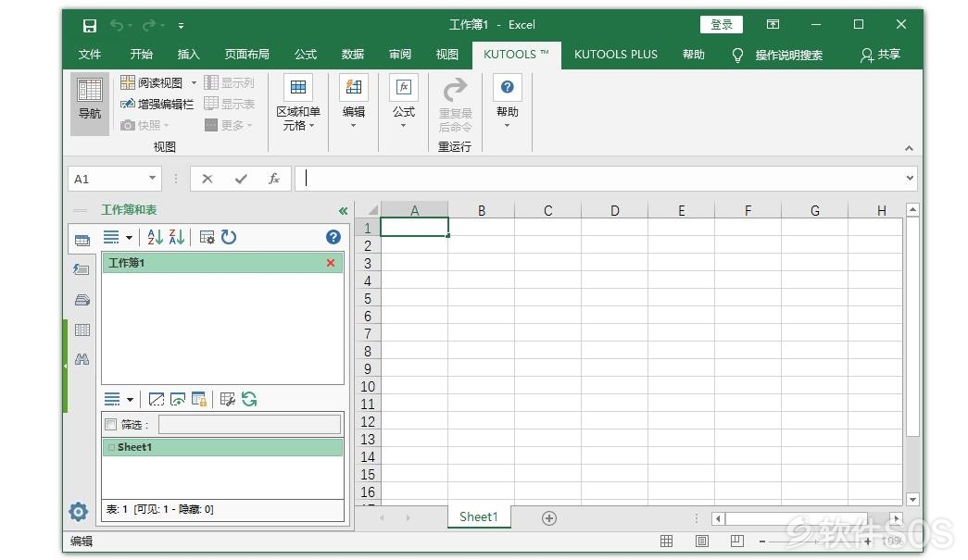968x560 pixels.
Task: Toggle hidden sheets visibility eye icon
Action: (178, 400)
